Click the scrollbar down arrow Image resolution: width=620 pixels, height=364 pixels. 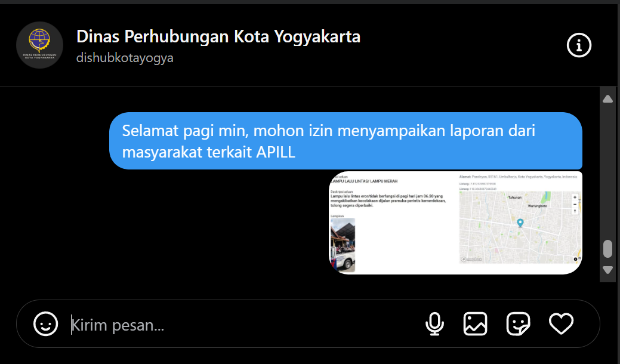[x=607, y=270]
